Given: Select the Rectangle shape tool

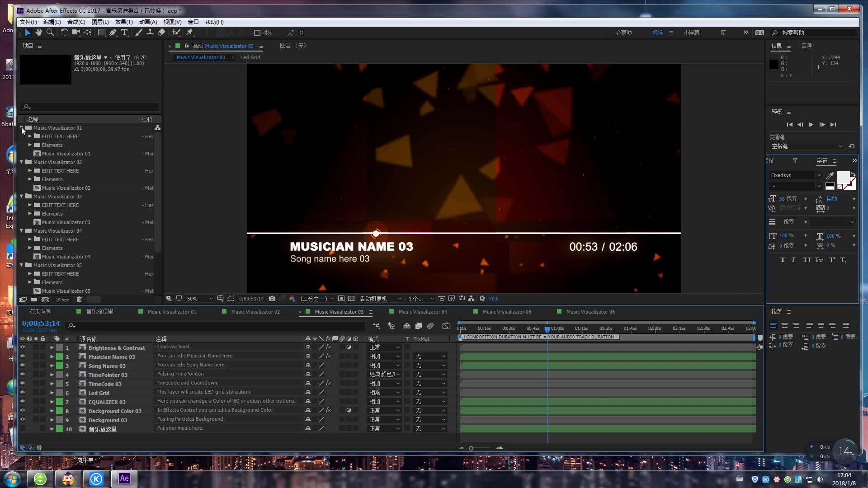Looking at the screenshot, I should point(102,33).
